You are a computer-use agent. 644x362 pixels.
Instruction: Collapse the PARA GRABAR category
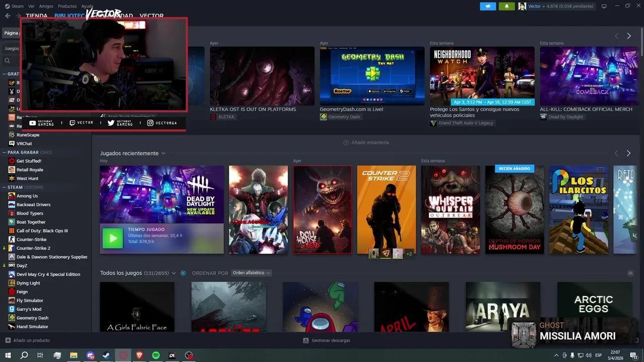point(4,152)
